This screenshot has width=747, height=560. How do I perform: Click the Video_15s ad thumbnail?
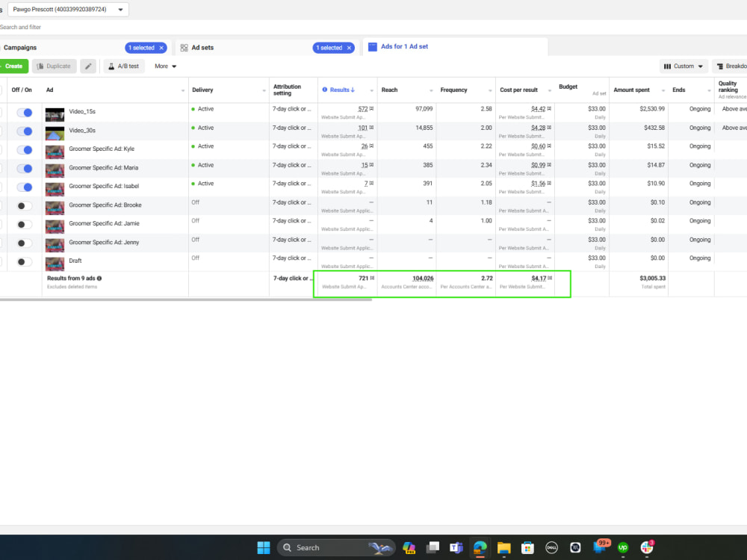(x=55, y=115)
